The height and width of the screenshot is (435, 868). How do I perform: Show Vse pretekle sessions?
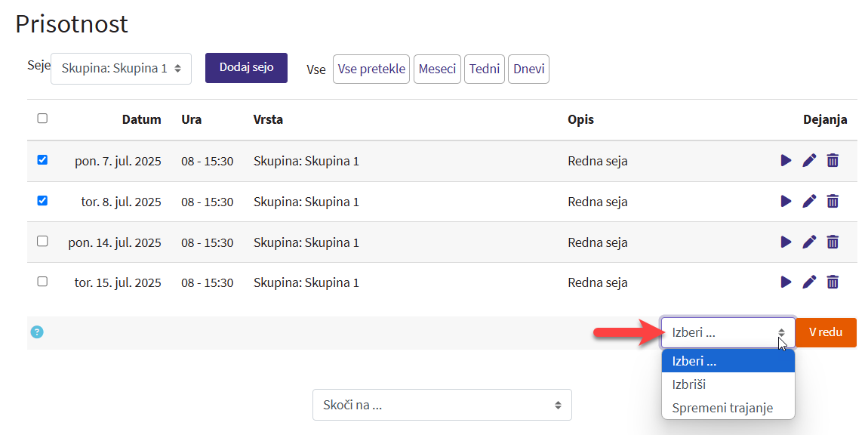(x=371, y=69)
